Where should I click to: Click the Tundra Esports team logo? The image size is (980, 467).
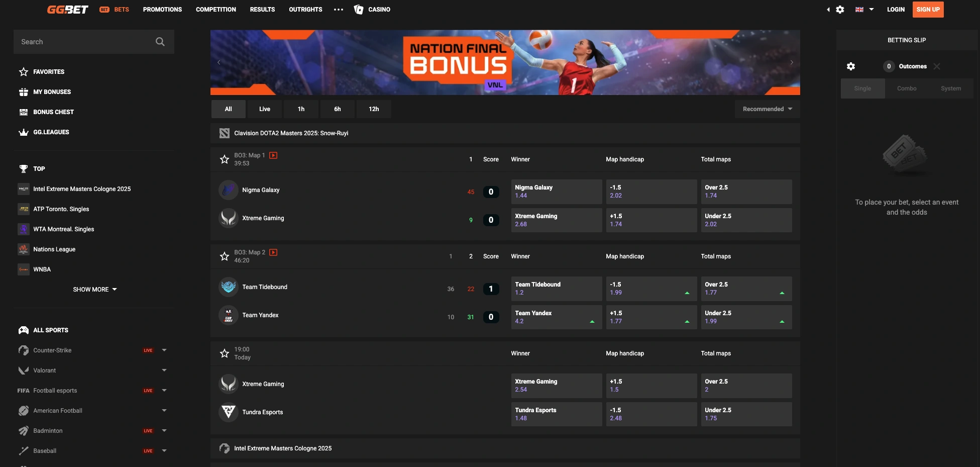click(229, 412)
